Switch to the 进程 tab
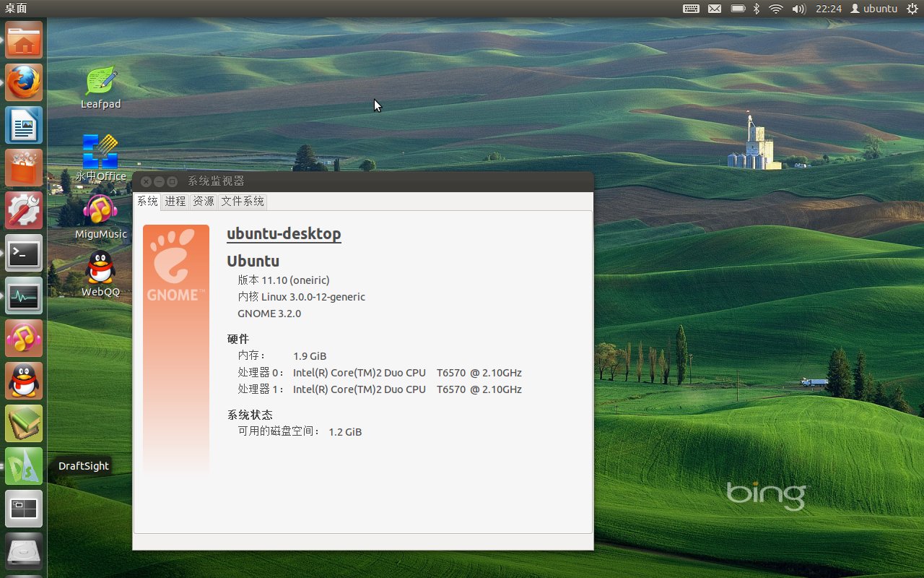 (x=175, y=202)
